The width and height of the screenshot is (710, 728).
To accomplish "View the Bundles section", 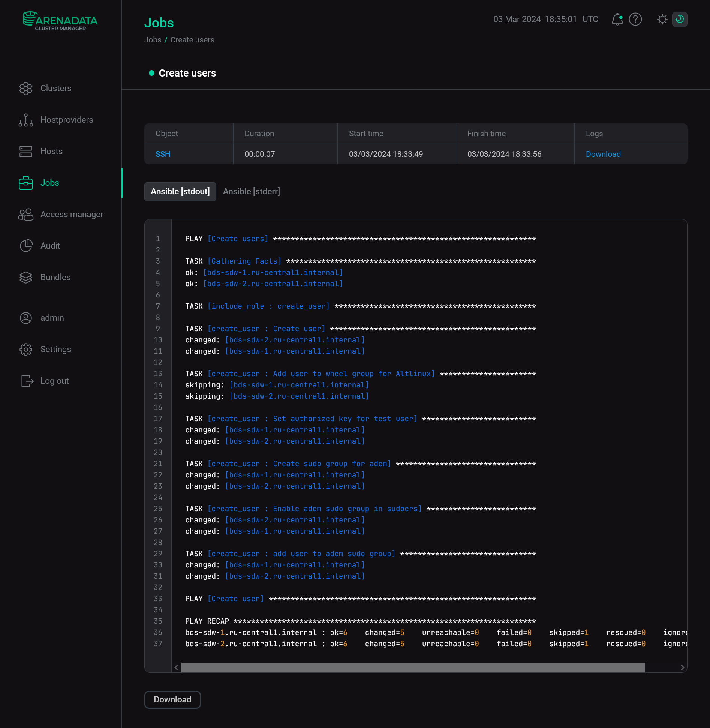I will coord(55,277).
